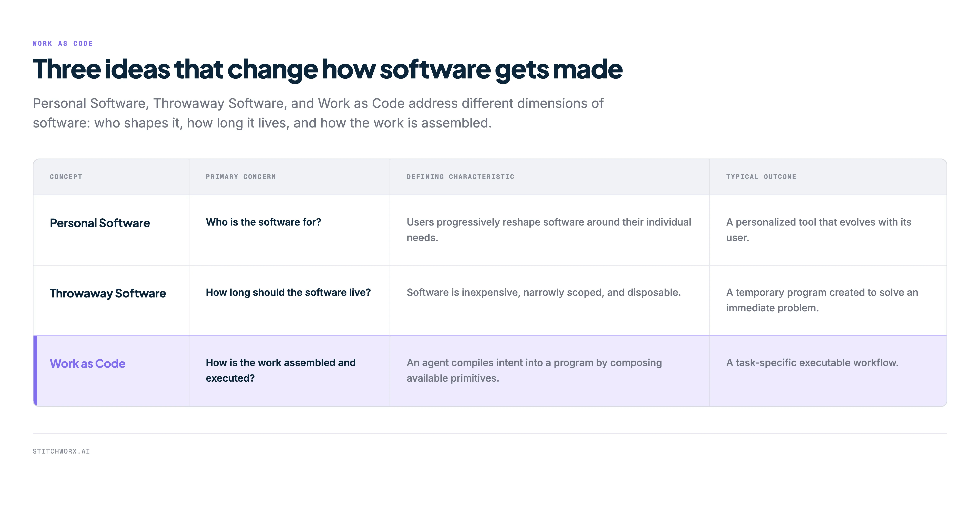
Task: Select 'A task-specific executable workflow' cell
Action: (812, 363)
